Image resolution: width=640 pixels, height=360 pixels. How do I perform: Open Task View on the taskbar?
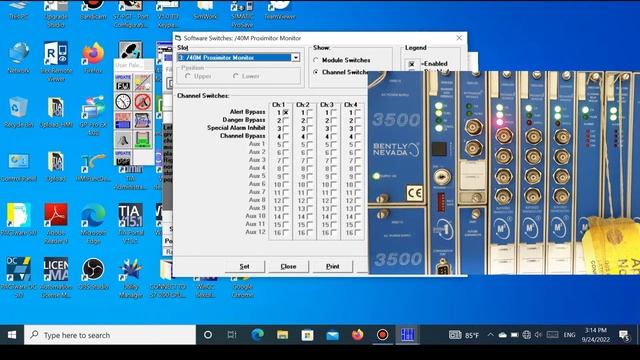click(232, 335)
